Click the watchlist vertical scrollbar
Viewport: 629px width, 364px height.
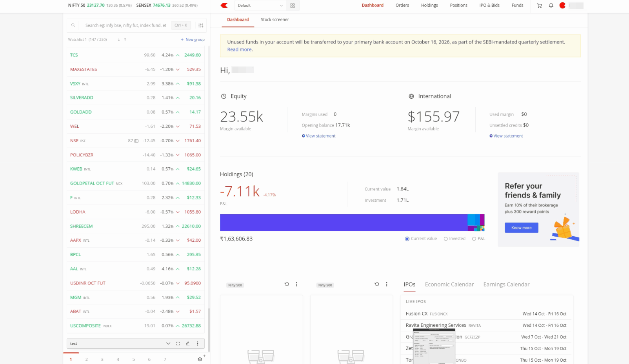pyautogui.click(x=209, y=330)
